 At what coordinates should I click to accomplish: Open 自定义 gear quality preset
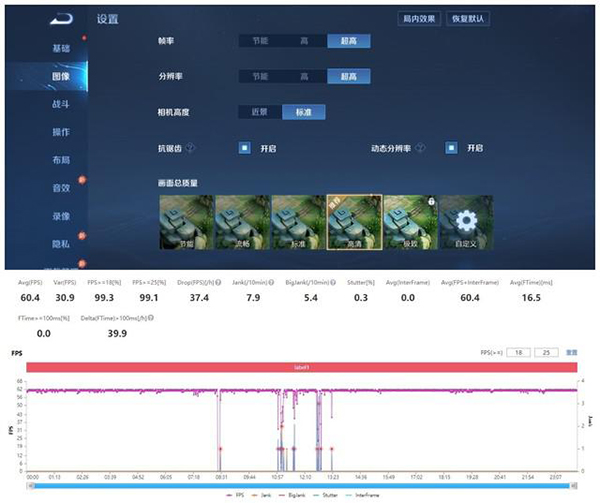[x=464, y=221]
